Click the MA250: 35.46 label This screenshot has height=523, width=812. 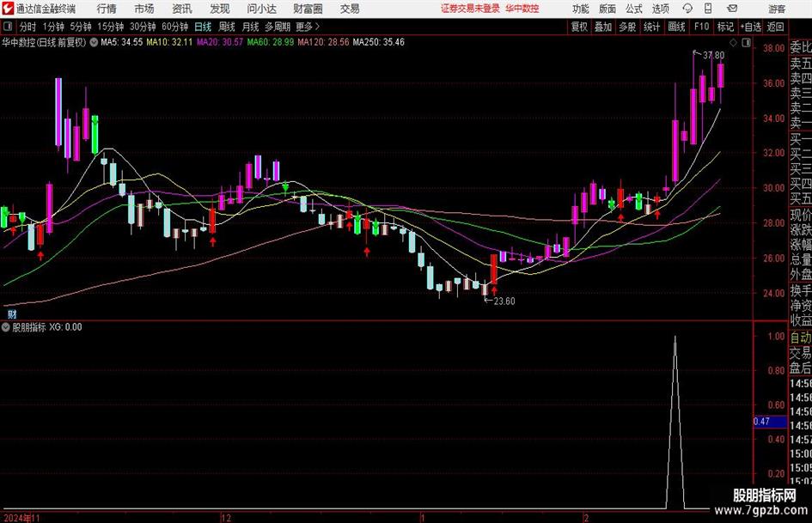[x=379, y=42]
